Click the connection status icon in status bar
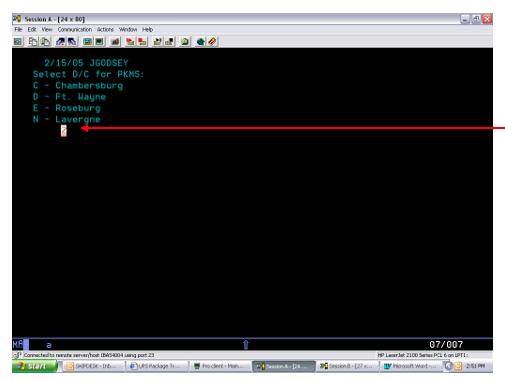 pos(17,355)
